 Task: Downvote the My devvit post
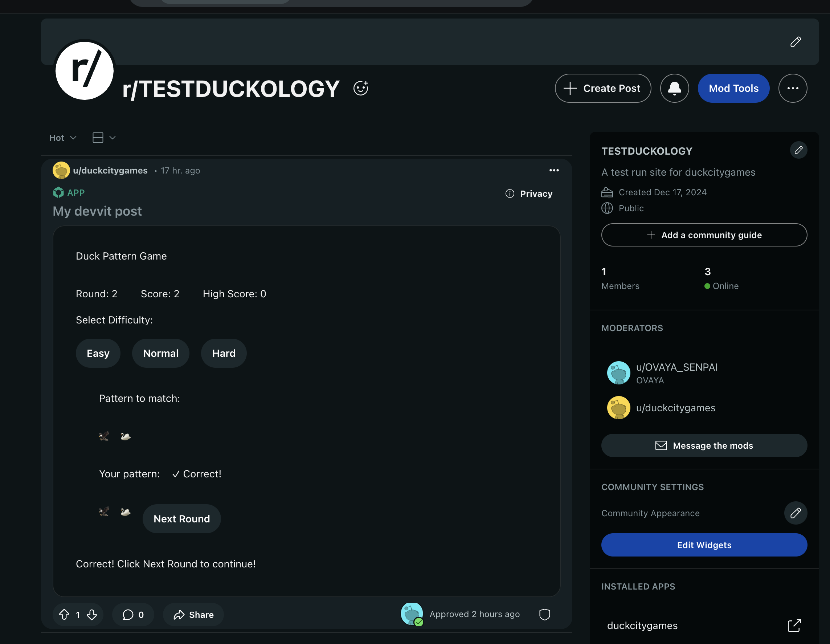92,614
